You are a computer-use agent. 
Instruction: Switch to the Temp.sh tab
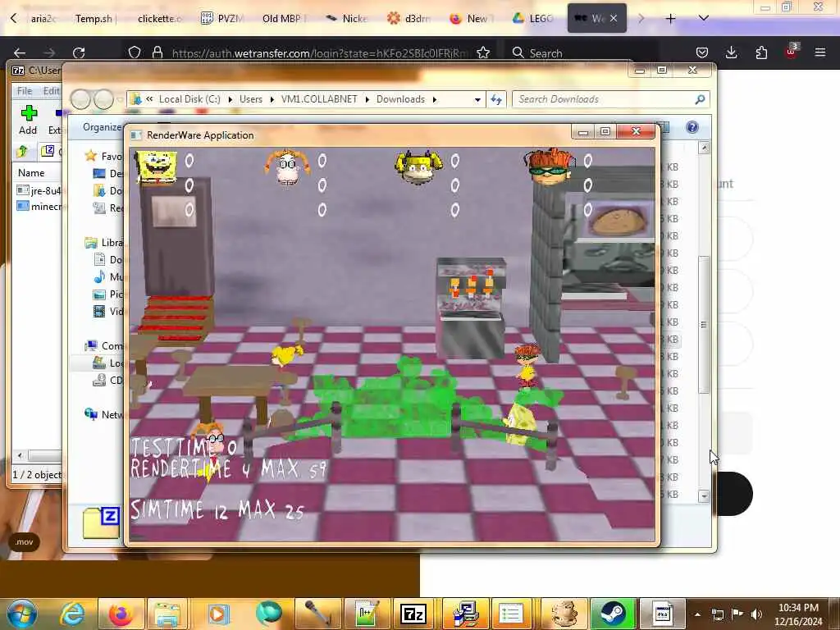94,19
